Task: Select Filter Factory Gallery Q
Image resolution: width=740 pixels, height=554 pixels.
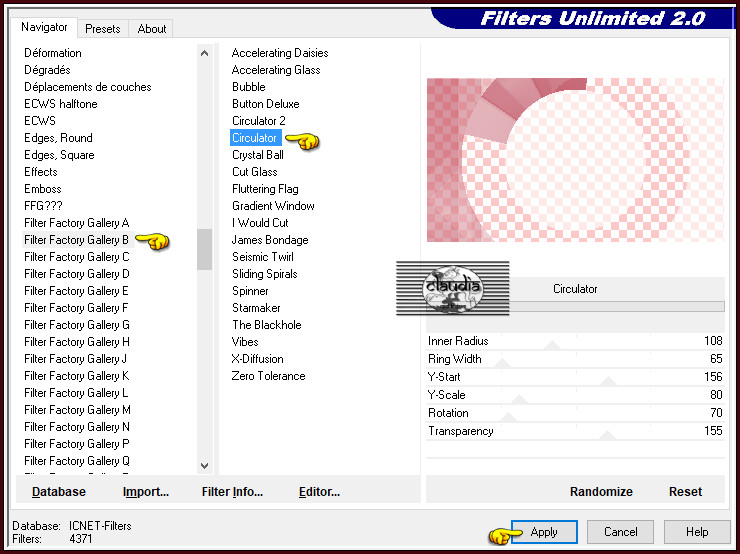Action: click(x=77, y=461)
